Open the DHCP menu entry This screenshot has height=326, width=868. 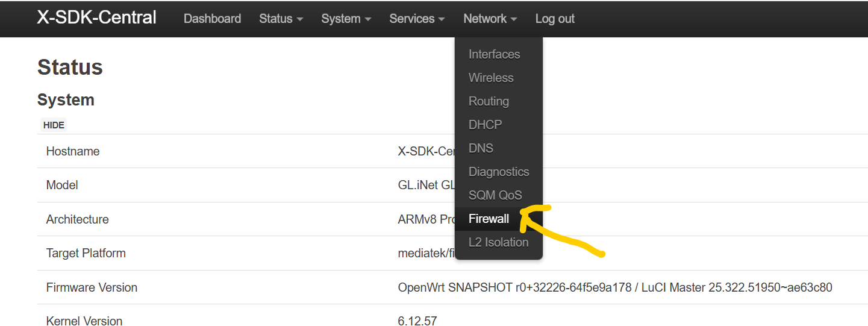pyautogui.click(x=485, y=125)
